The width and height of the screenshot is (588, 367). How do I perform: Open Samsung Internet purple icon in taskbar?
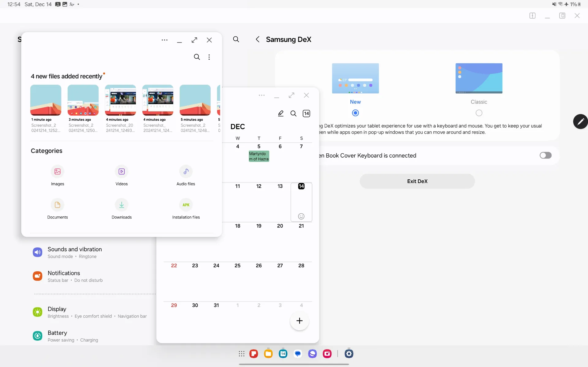[x=312, y=354]
